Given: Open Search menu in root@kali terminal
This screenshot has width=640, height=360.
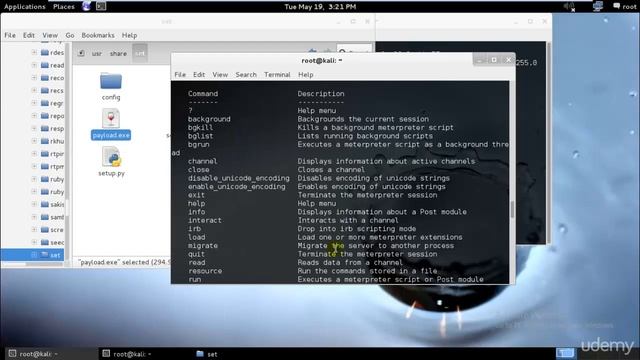Looking at the screenshot, I should coord(246,75).
